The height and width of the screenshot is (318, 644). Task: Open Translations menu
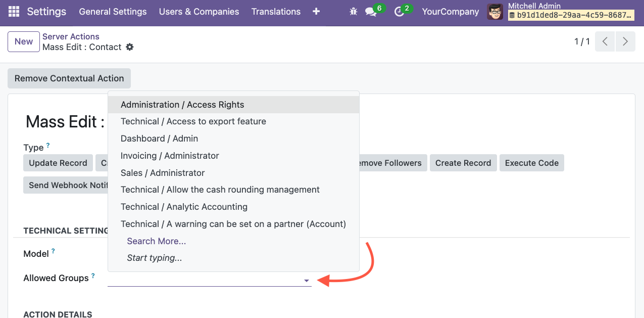(x=276, y=11)
